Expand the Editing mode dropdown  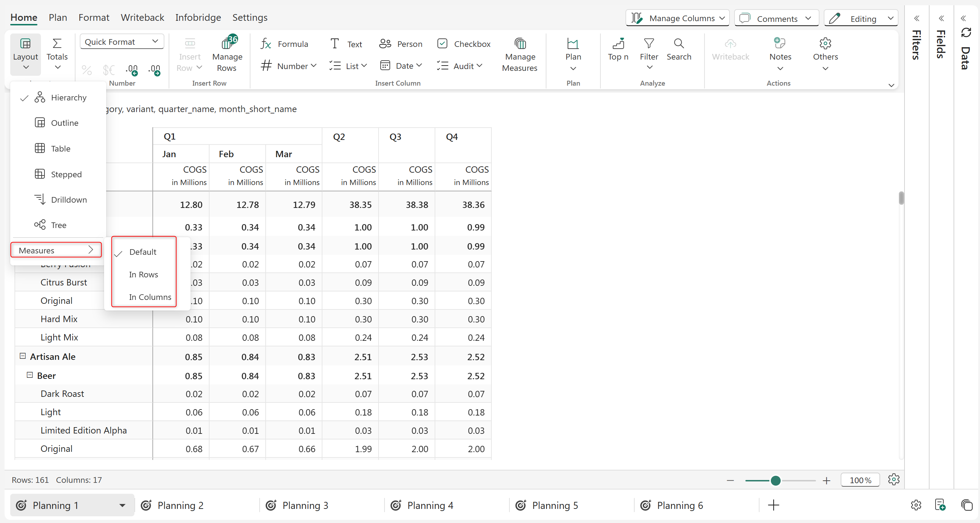[861, 18]
